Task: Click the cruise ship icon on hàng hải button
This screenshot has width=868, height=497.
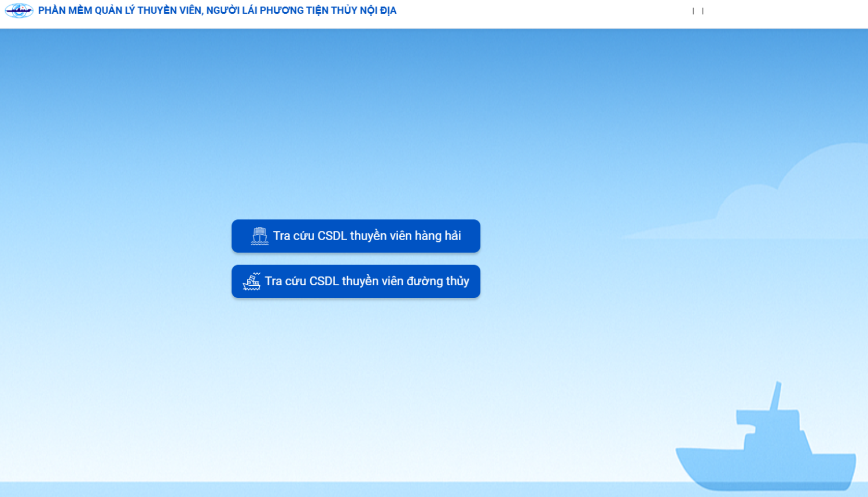Action: [260, 236]
